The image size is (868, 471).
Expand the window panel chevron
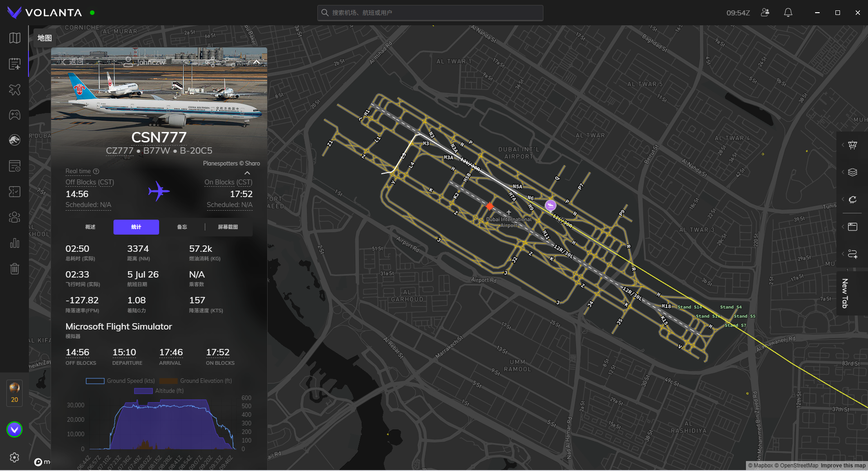coord(843,226)
